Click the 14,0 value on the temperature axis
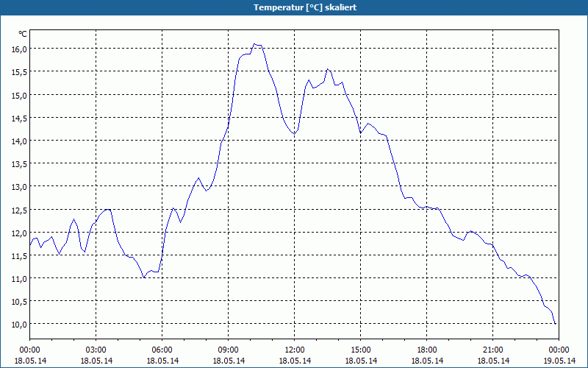This screenshot has width=588, height=368. tap(19, 141)
